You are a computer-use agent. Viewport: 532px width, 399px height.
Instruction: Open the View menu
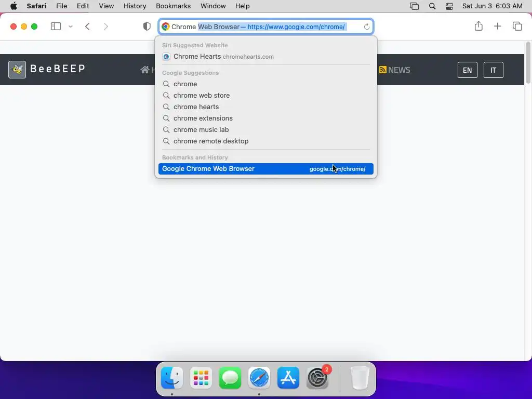tap(106, 6)
